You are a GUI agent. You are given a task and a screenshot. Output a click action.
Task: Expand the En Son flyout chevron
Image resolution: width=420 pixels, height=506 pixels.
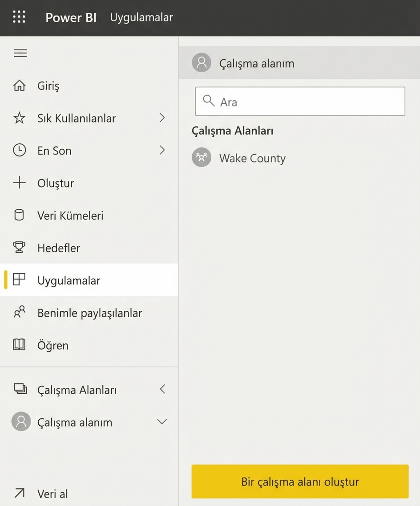[x=162, y=151]
